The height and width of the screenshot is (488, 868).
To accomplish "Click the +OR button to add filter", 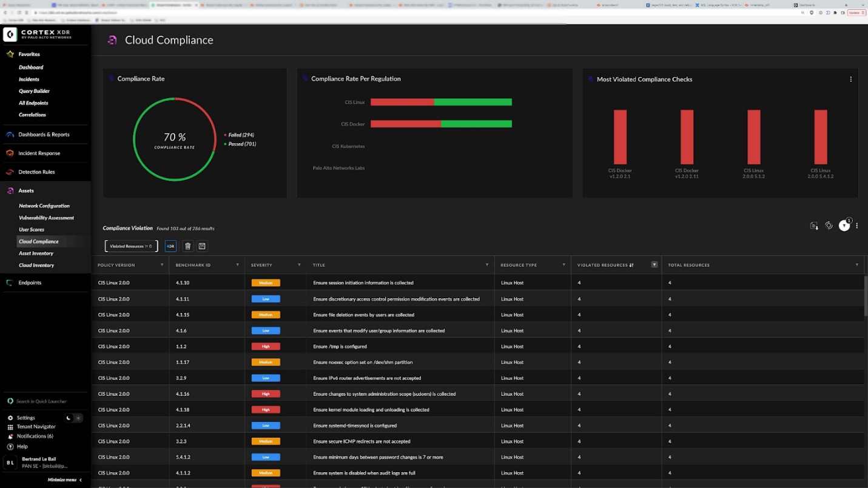I will (170, 246).
